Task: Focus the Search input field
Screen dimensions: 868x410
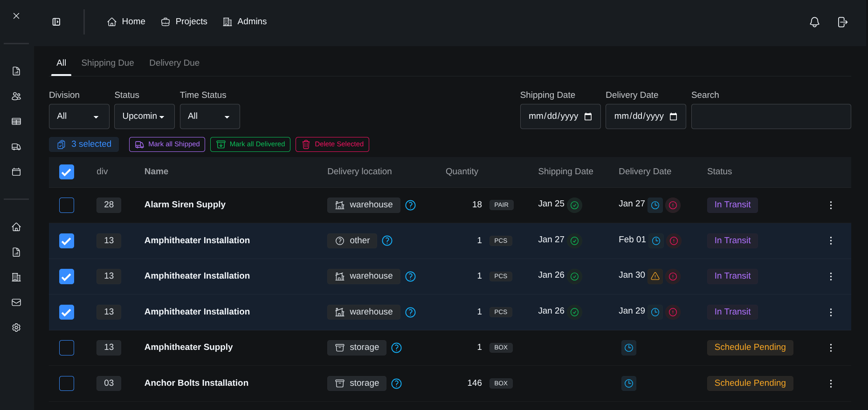Action: point(771,116)
